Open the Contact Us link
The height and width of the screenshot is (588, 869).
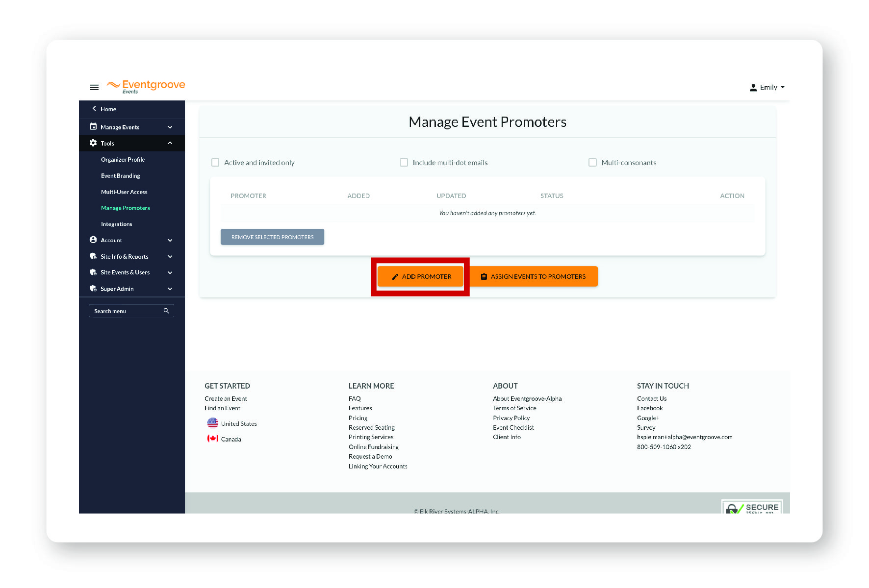pyautogui.click(x=652, y=399)
